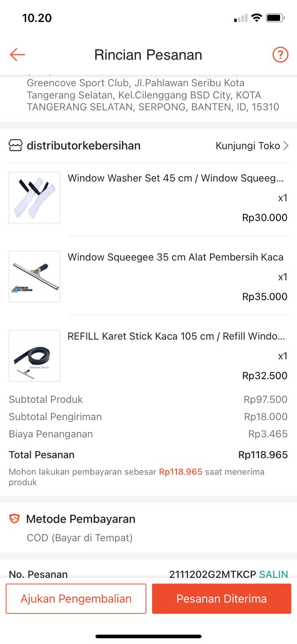Open the Window Washer Set thumbnail
This screenshot has width=297, height=644.
pyautogui.click(x=35, y=198)
